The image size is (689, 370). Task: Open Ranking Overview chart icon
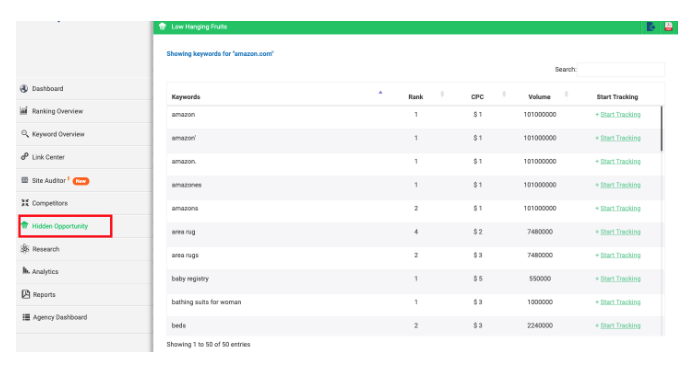click(24, 111)
